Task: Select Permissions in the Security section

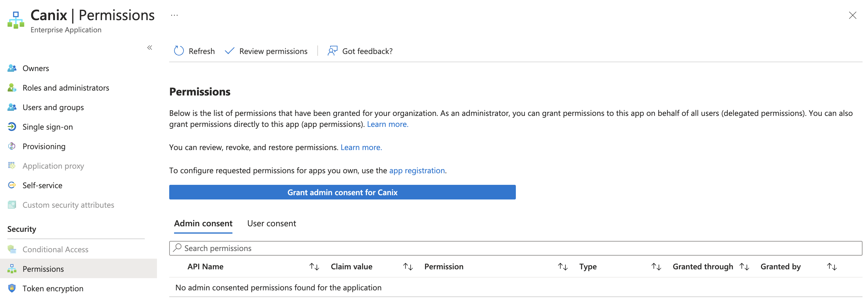Action: [43, 269]
